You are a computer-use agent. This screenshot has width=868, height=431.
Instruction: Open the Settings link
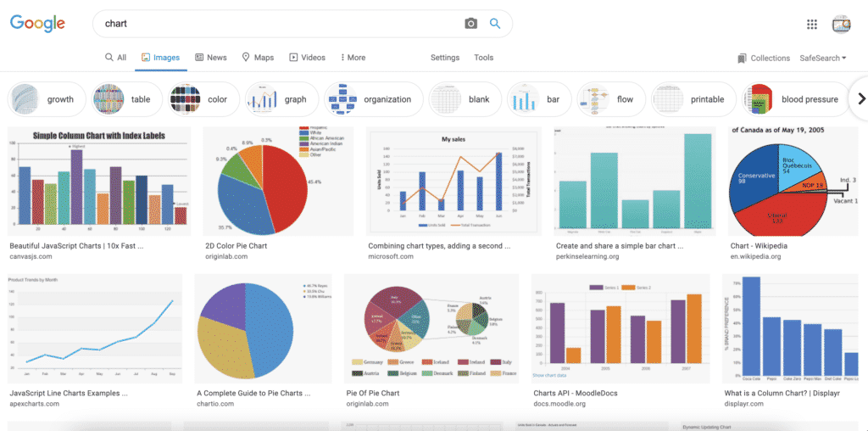(445, 58)
